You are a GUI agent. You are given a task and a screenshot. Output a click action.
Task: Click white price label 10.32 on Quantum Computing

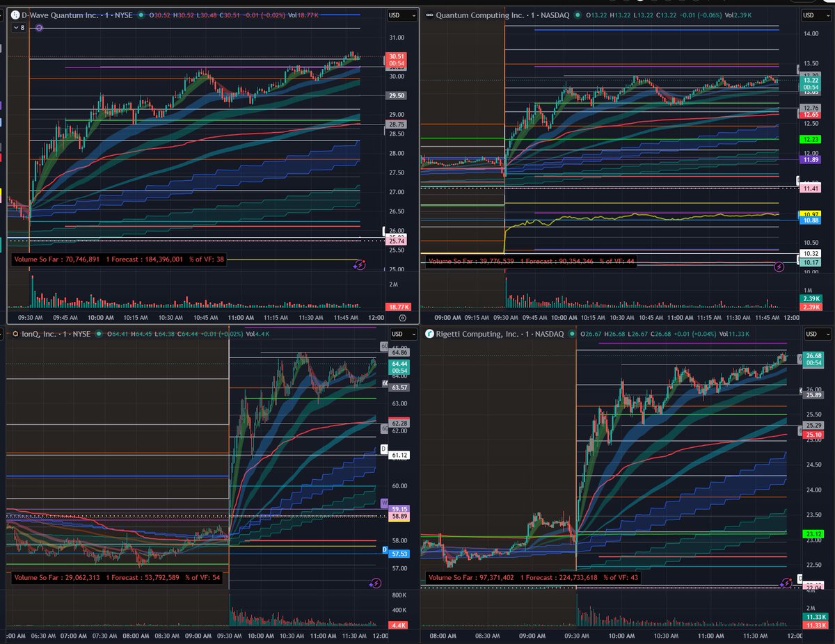[810, 254]
